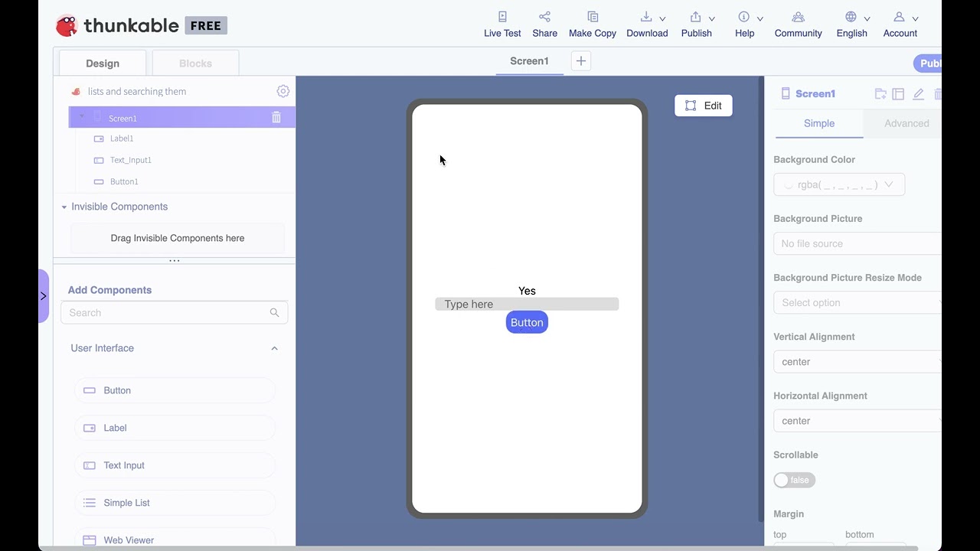Select Text_Input1 in component tree
Image resolution: width=980 pixels, height=551 pixels.
(131, 160)
